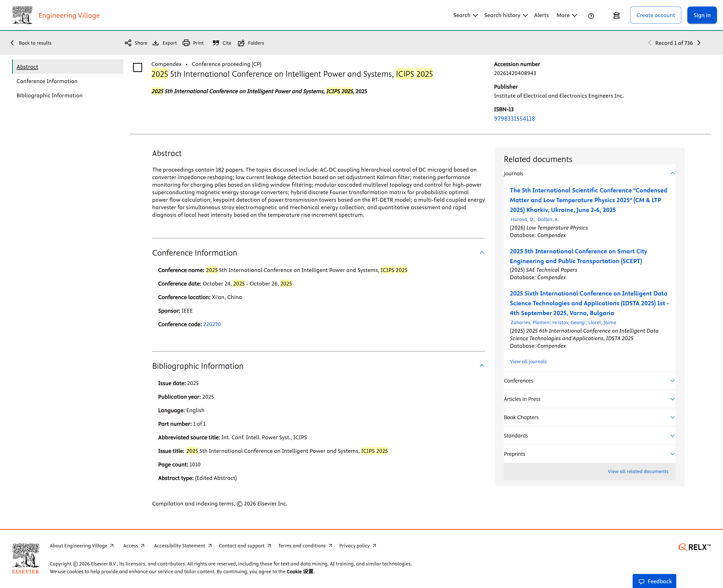Go back to results arrow

coord(13,43)
